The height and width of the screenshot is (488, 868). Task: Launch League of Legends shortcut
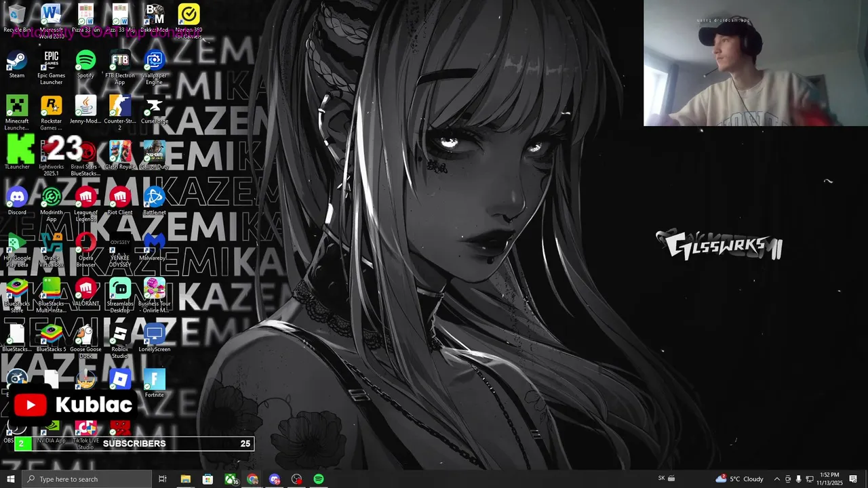coord(85,205)
